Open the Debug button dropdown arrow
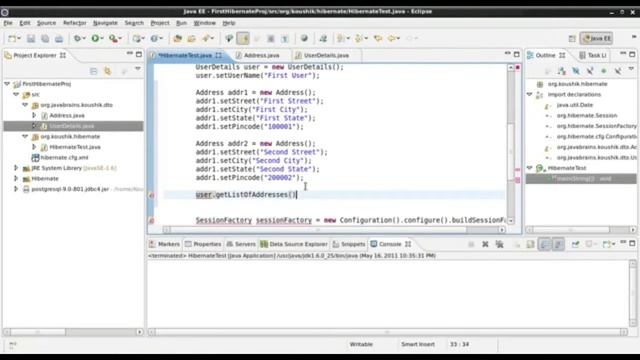The width and height of the screenshot is (640, 360). coord(84,38)
